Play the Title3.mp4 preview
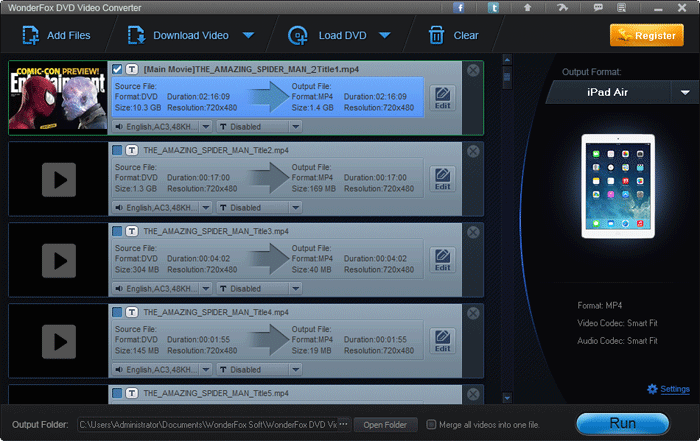 [59, 261]
